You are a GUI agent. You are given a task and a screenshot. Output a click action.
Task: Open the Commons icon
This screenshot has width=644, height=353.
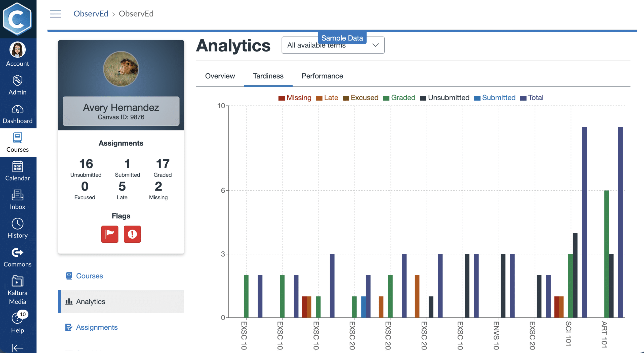(x=17, y=252)
